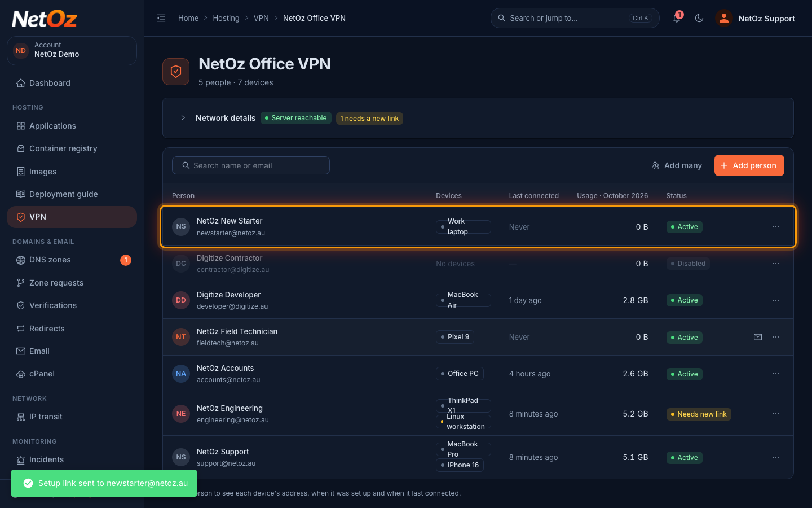Click the Linux workstation device chip

pos(464,422)
